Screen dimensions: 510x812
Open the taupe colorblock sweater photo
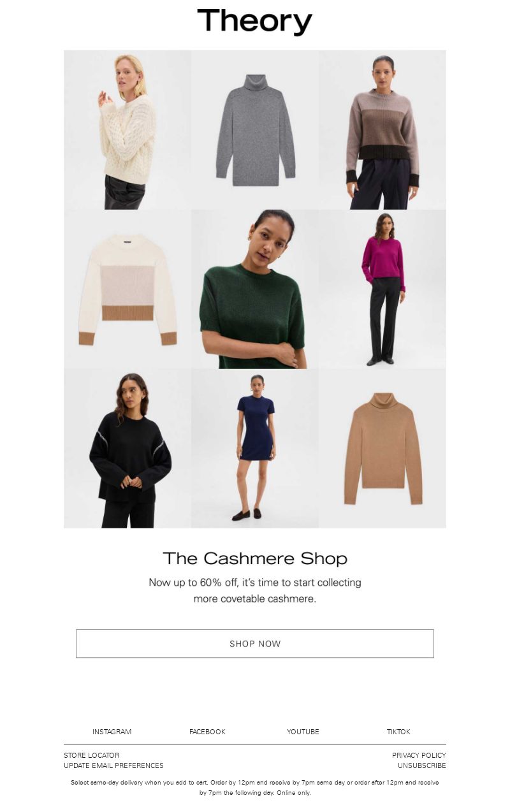[x=382, y=130]
